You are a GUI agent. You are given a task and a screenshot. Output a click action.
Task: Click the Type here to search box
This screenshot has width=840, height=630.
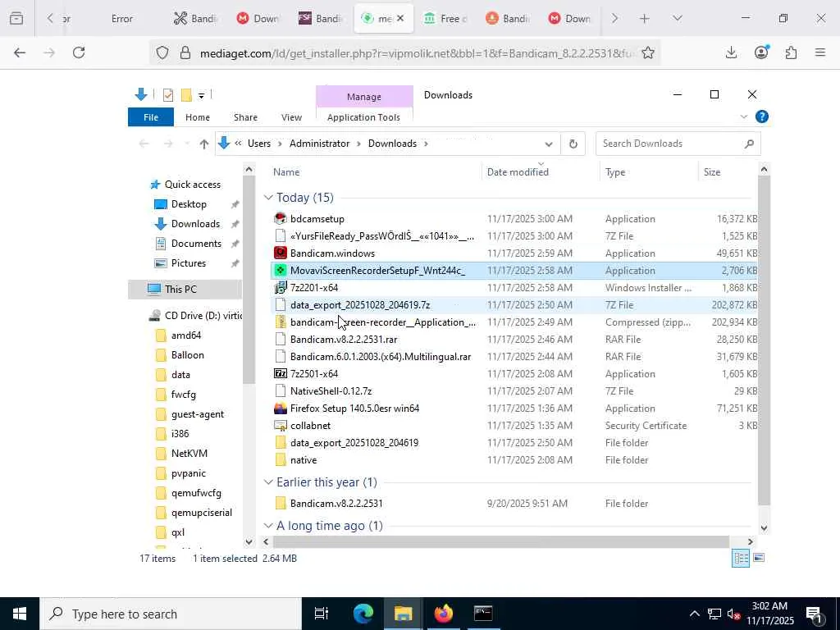click(x=171, y=614)
